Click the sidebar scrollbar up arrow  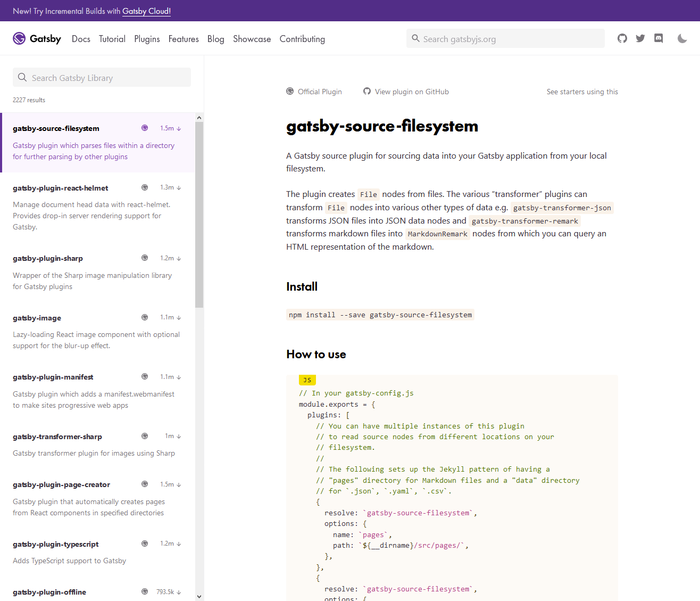[x=199, y=118]
